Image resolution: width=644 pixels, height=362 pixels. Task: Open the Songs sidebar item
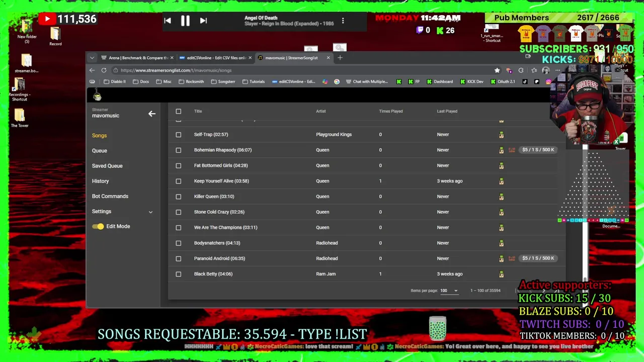pyautogui.click(x=99, y=135)
